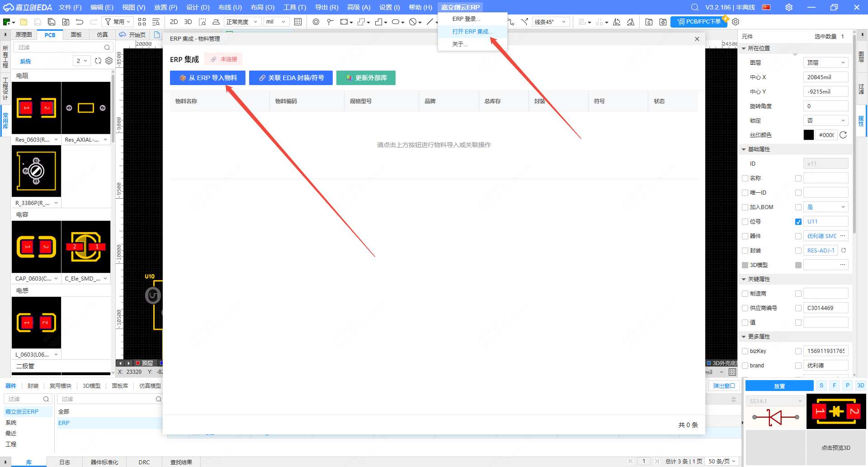Click the open folder icon in toolbar
Screen dimensions: 868x467
[x=24, y=22]
